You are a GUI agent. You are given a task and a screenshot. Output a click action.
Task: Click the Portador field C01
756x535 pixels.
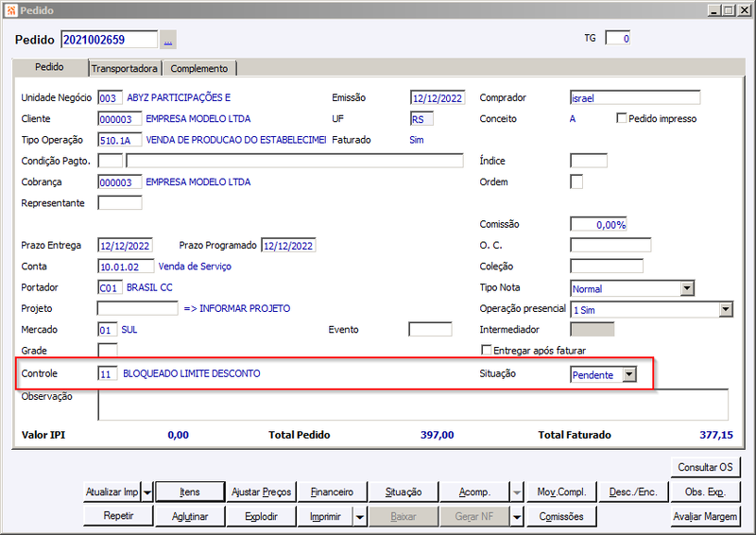click(110, 287)
